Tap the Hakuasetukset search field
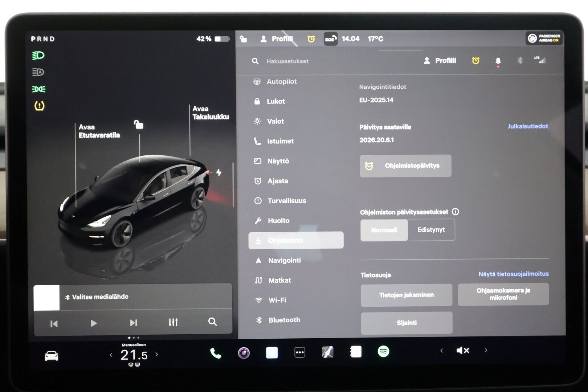This screenshot has width=588, height=392. 287,61
